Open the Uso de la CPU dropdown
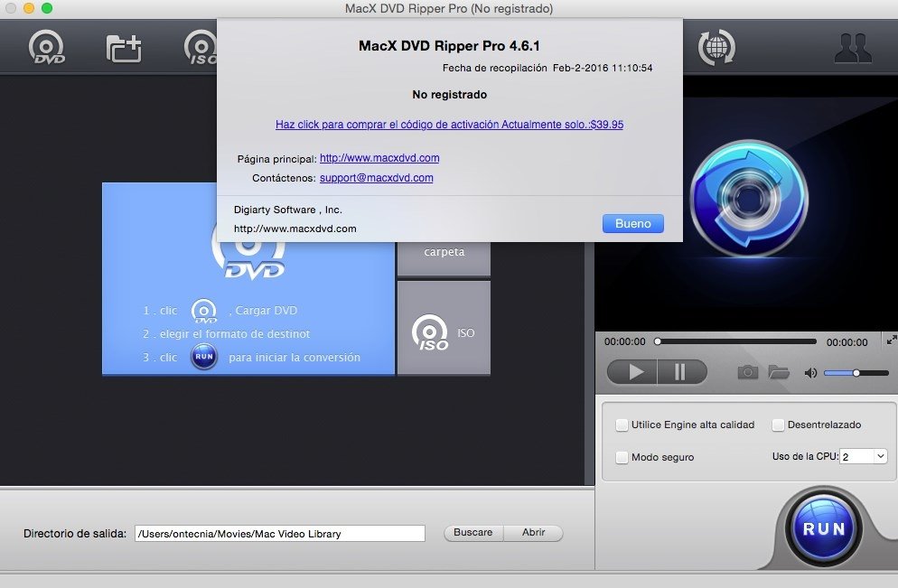898x588 pixels. [x=864, y=456]
